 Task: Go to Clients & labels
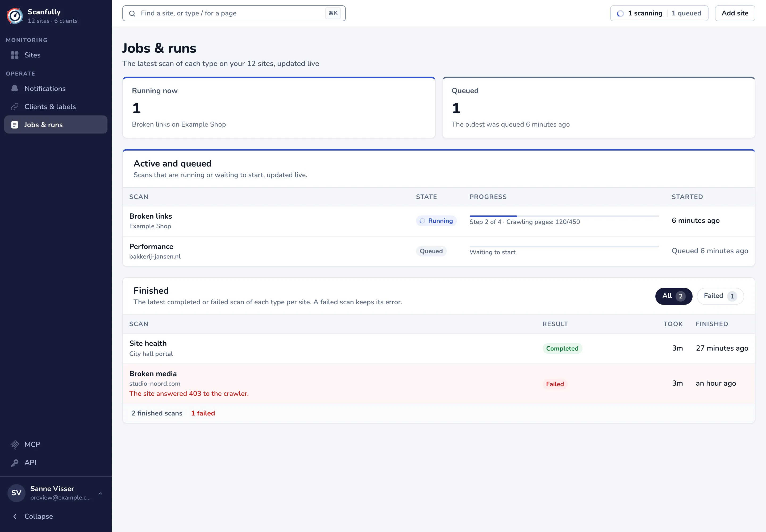56,107
